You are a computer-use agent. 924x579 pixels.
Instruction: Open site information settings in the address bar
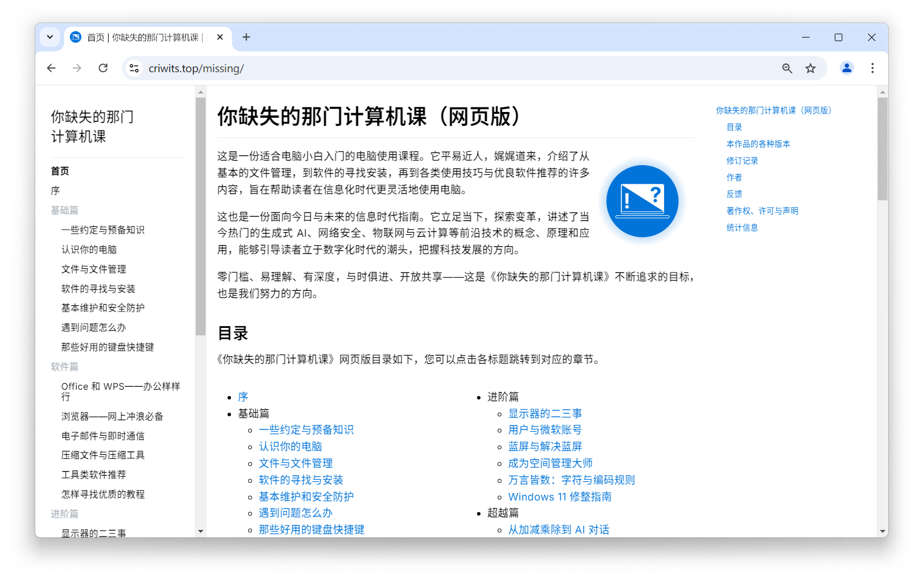coord(134,68)
